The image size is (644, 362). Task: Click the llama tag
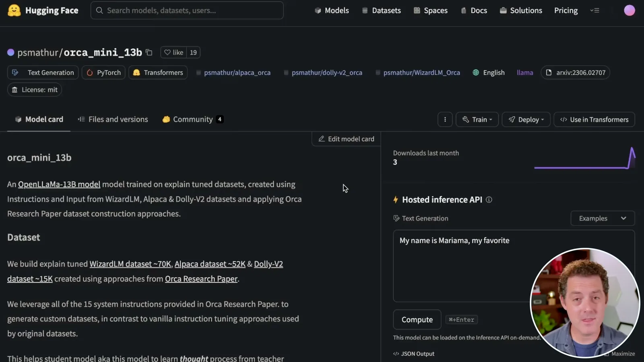tap(525, 72)
